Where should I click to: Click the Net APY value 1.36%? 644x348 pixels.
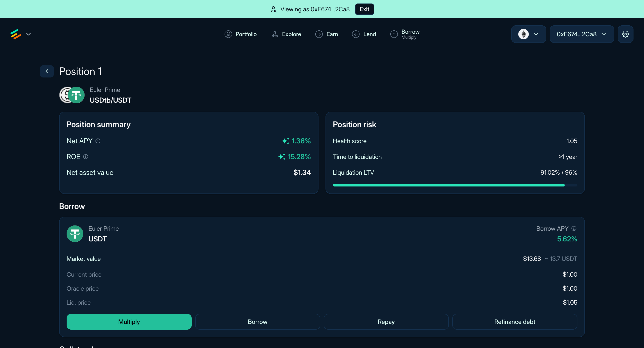click(x=301, y=141)
